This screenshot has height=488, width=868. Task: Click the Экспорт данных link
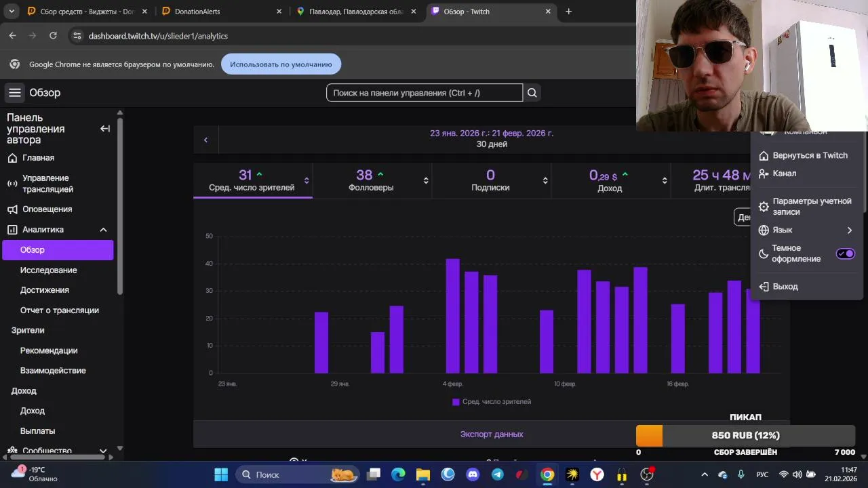[x=492, y=434]
